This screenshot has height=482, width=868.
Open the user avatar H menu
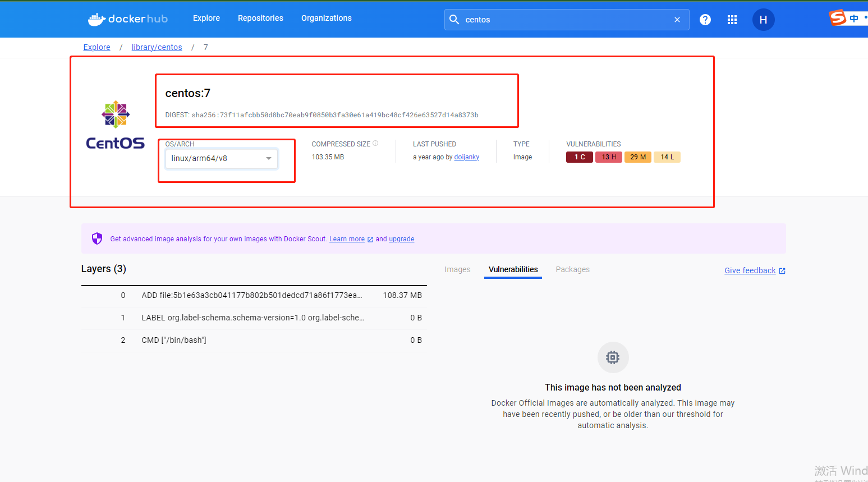coord(763,20)
